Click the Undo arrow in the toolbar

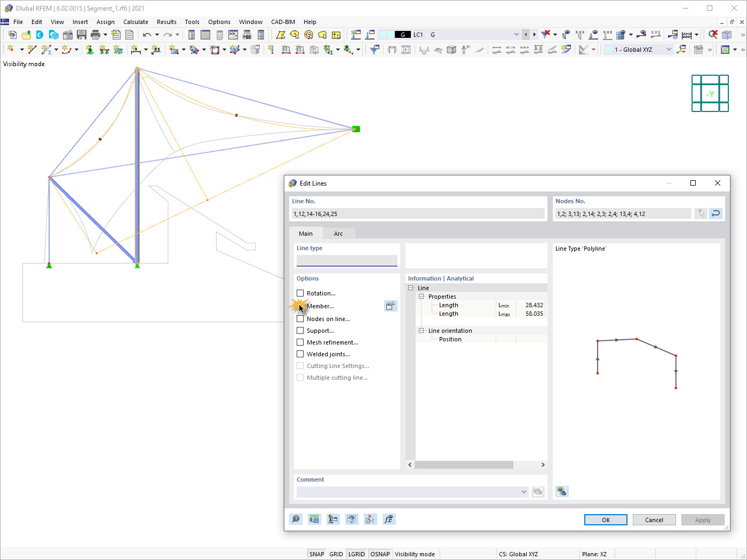pos(148,34)
